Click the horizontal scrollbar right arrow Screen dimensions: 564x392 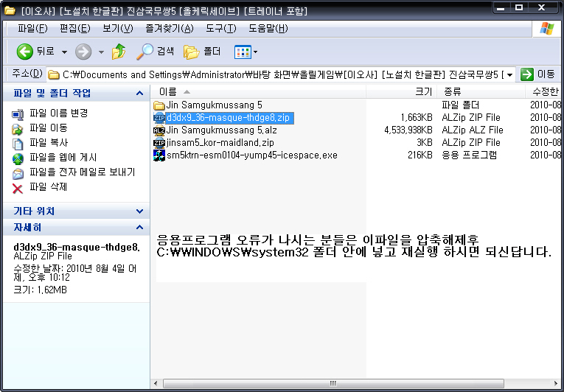tap(557, 383)
